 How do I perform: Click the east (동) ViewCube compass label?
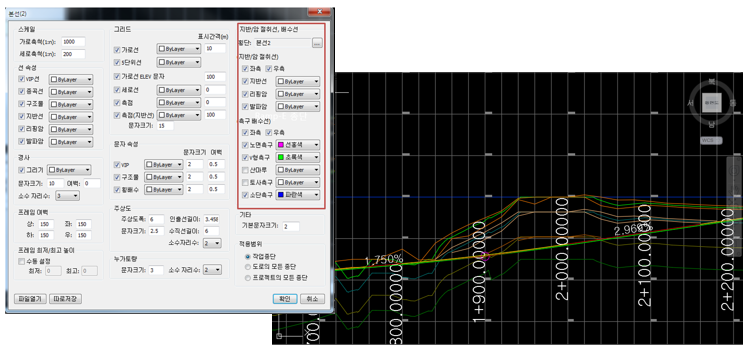(x=733, y=103)
